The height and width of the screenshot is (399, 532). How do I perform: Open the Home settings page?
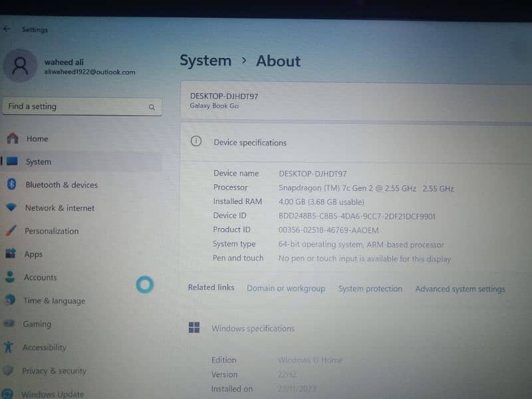point(37,138)
